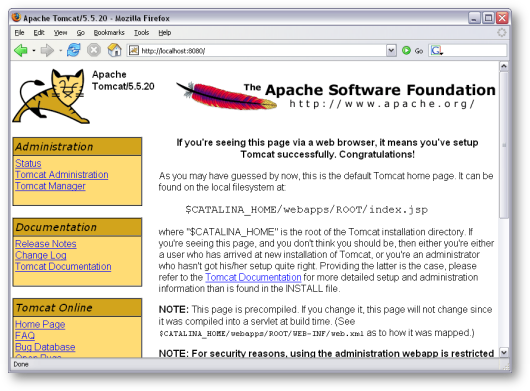Open the Tools menu
530x391 pixels.
141,32
